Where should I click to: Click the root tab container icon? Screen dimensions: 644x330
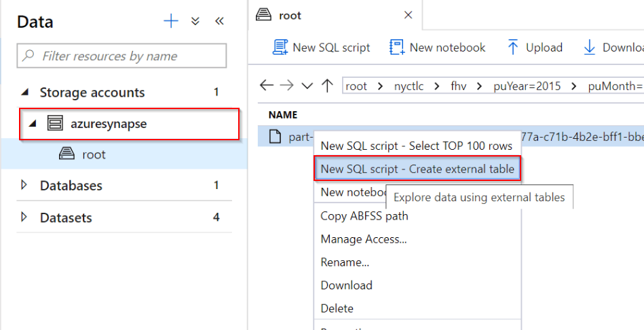264,15
